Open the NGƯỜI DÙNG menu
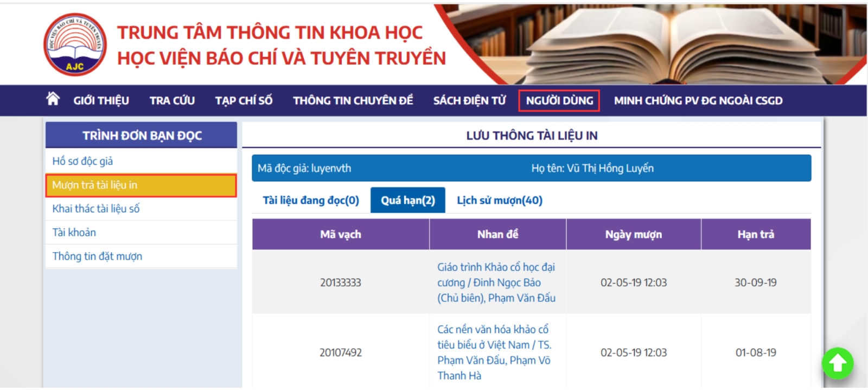868x390 pixels. pyautogui.click(x=559, y=100)
